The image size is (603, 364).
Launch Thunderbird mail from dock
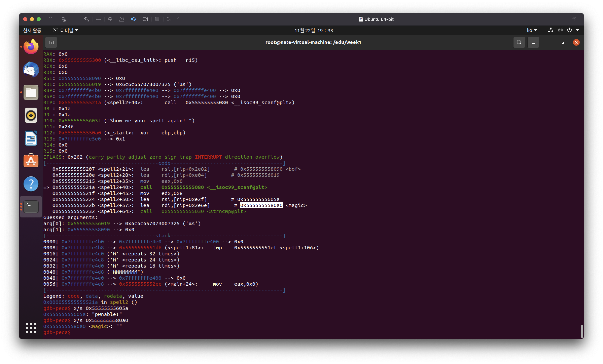[31, 70]
